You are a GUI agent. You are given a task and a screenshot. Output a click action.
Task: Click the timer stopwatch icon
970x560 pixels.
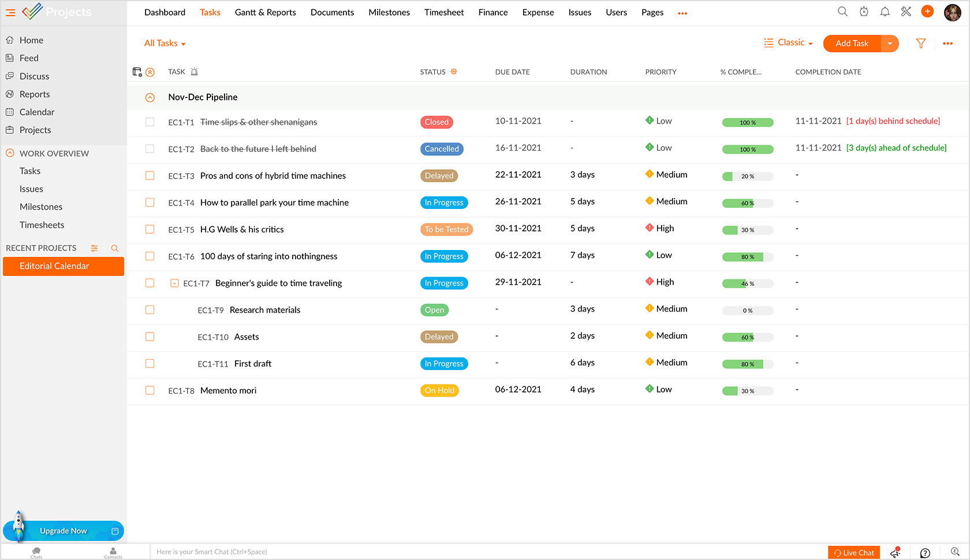864,12
